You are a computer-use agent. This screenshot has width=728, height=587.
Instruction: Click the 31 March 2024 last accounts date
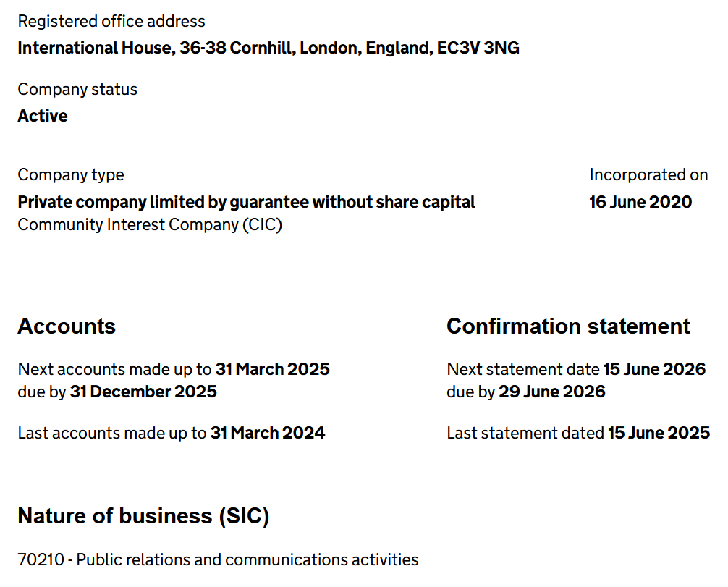(268, 433)
